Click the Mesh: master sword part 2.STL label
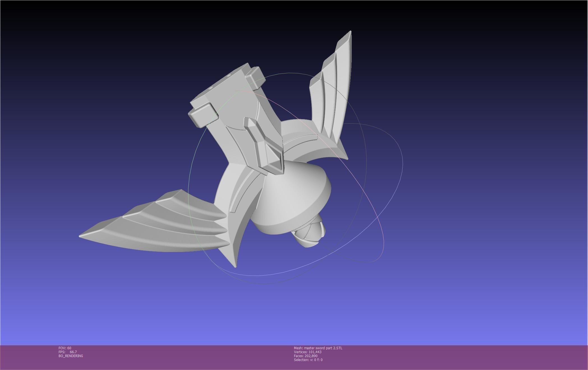Viewport: 588px width, 370px height. click(318, 348)
